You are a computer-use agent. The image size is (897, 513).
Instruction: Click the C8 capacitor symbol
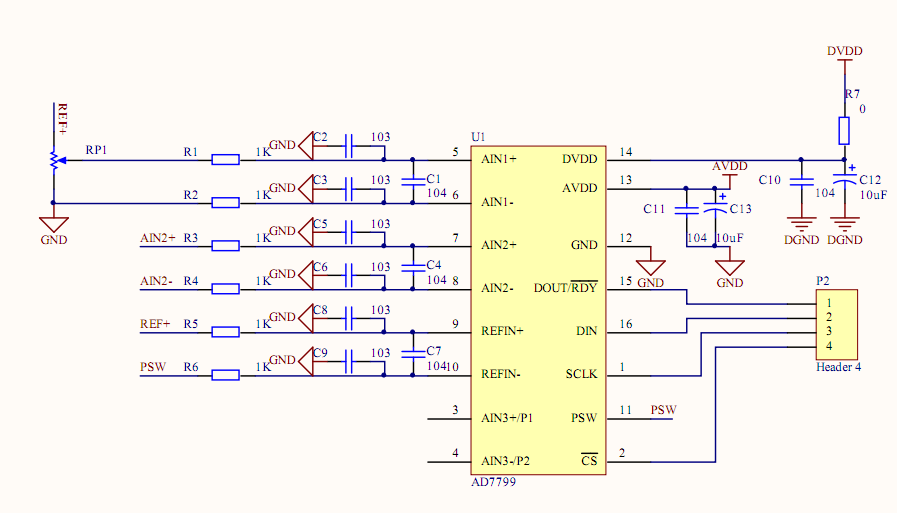348,318
